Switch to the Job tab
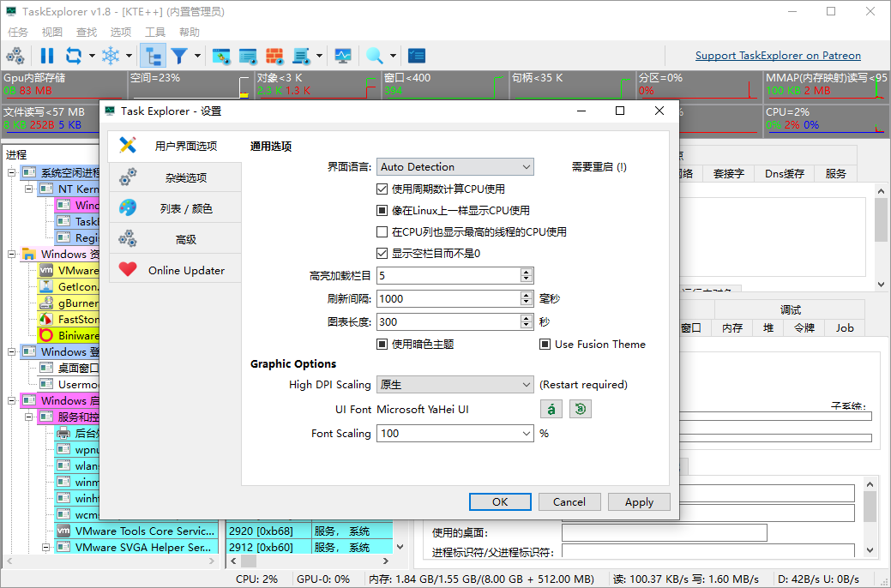The width and height of the screenshot is (891, 588). click(x=845, y=327)
